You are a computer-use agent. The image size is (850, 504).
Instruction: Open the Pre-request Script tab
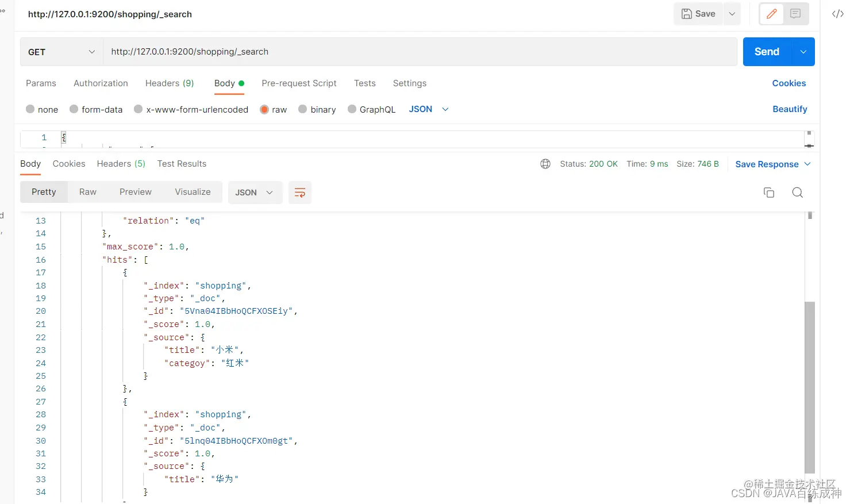pyautogui.click(x=299, y=83)
